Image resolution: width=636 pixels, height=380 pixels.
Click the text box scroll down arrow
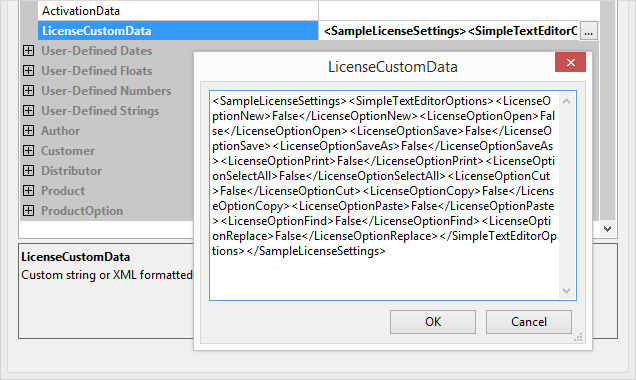[567, 291]
